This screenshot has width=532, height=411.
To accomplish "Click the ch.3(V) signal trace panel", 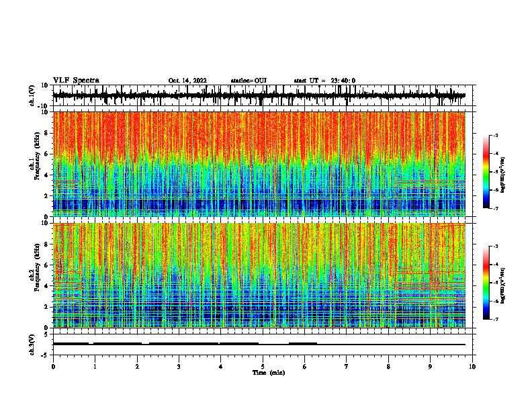I will click(263, 345).
